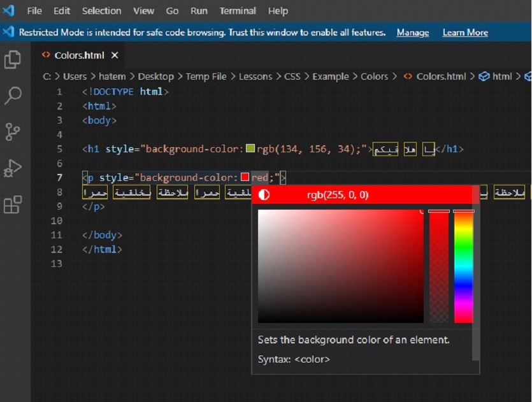532x402 pixels.
Task: Click the VS Code logo in title bar
Action: (8, 11)
